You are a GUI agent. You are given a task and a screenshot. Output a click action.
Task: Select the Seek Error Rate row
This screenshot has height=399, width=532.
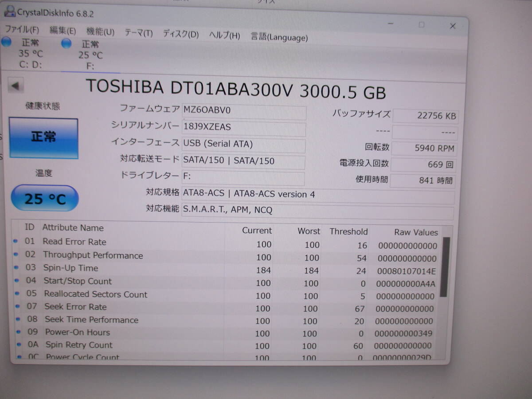225,307
